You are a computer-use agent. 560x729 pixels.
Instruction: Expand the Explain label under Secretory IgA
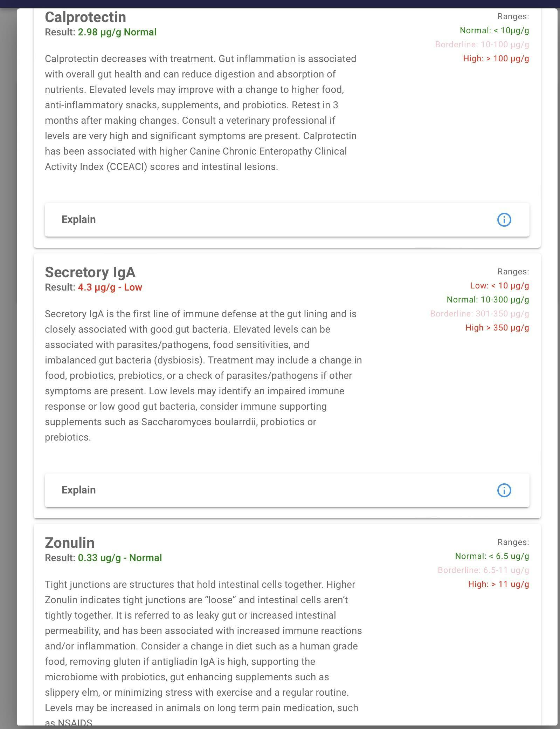point(79,490)
